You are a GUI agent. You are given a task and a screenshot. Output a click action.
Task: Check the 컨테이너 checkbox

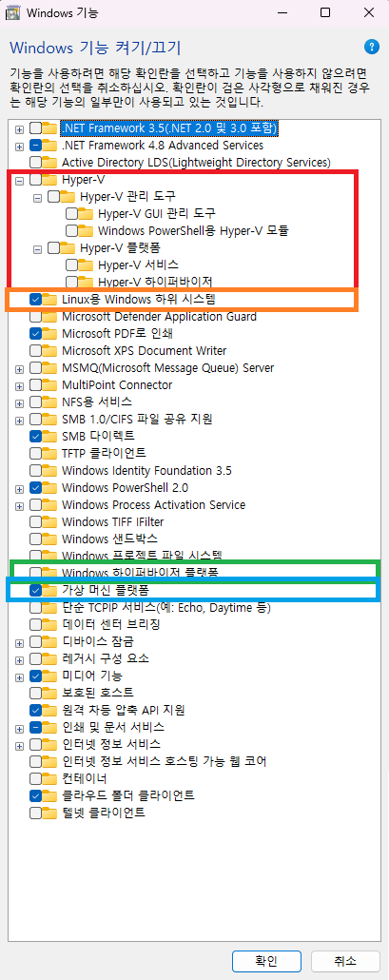(x=35, y=779)
